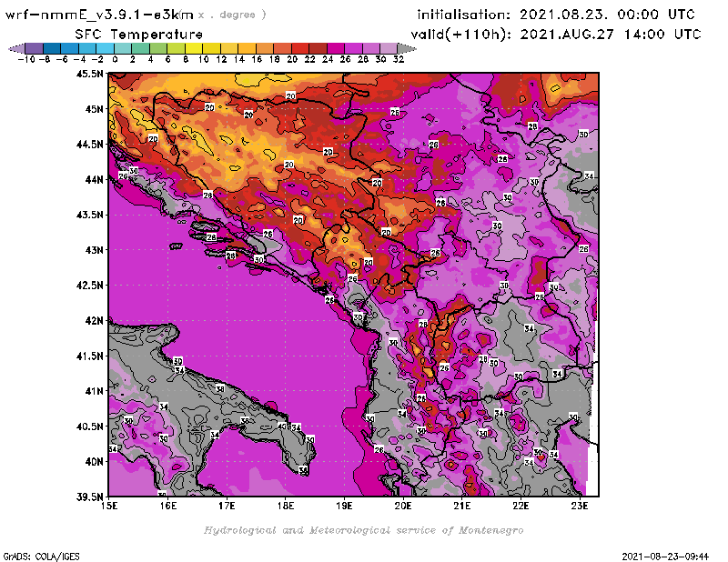Click the 43N latitude label
This screenshot has height=562, width=728.
(x=93, y=250)
